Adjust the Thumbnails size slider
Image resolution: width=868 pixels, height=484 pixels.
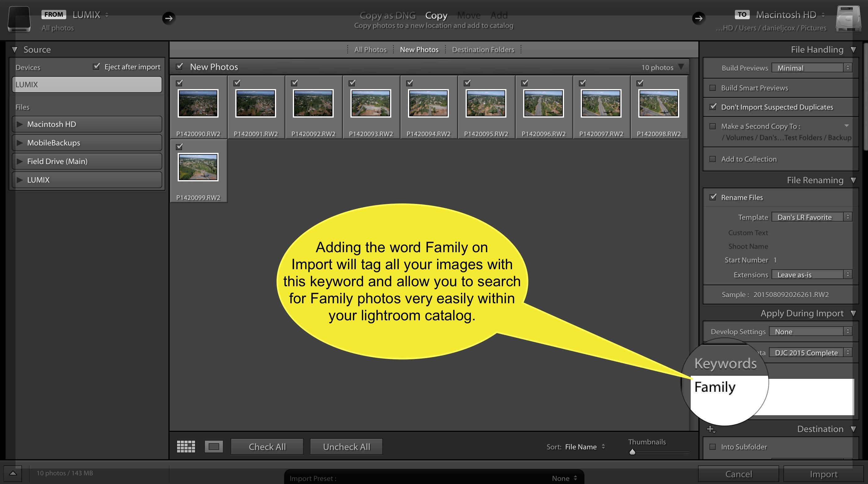pos(632,452)
